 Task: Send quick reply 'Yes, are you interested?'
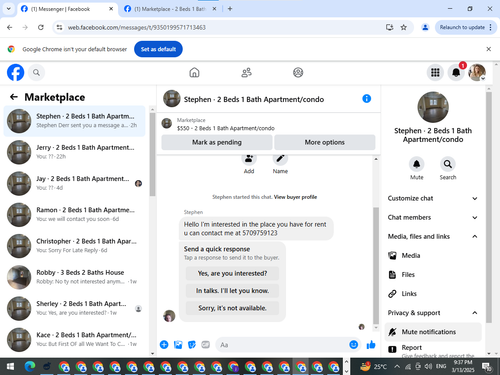[x=232, y=273]
